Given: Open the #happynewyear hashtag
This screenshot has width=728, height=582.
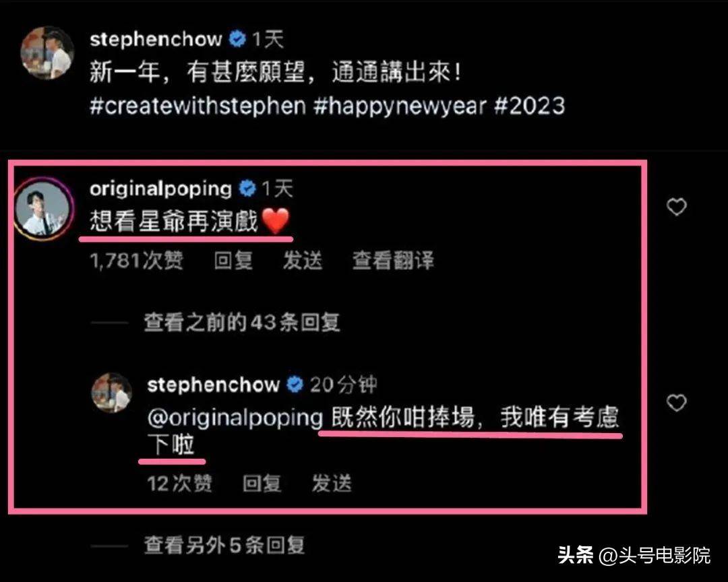Looking at the screenshot, I should tap(400, 106).
